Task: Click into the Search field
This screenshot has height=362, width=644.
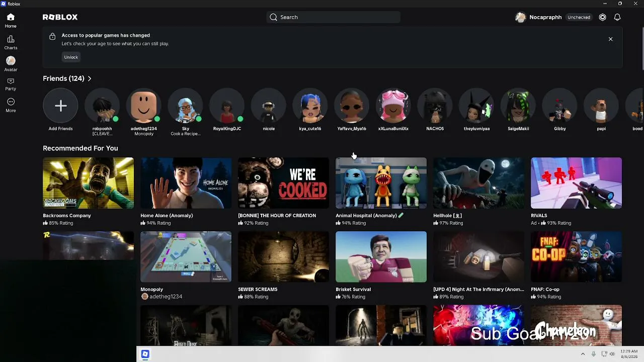Action: (333, 17)
